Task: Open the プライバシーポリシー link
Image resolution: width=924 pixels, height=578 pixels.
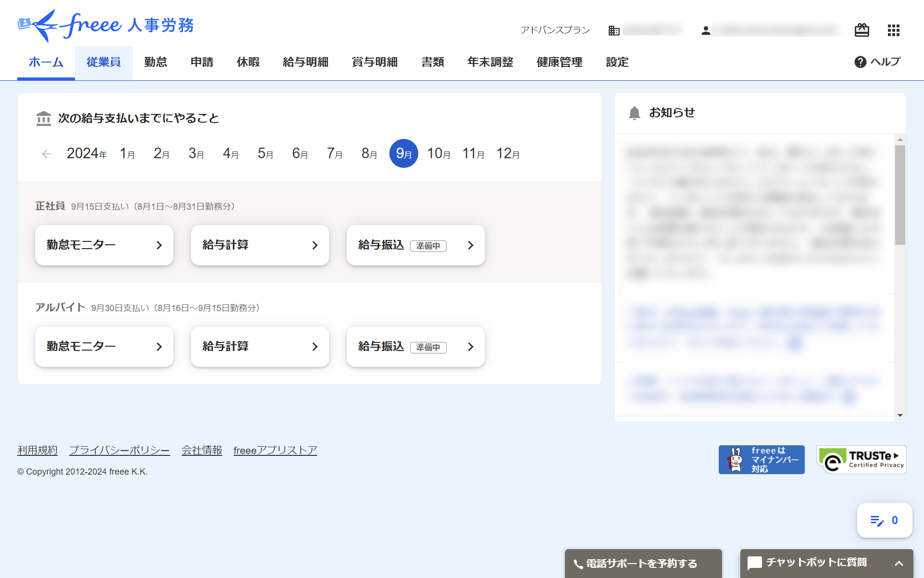Action: (119, 450)
